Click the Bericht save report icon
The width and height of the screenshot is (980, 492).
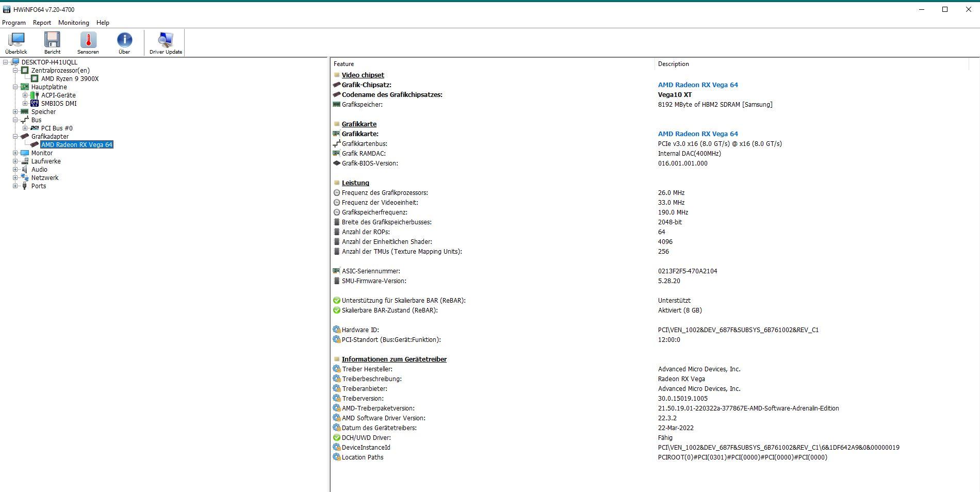pos(52,43)
